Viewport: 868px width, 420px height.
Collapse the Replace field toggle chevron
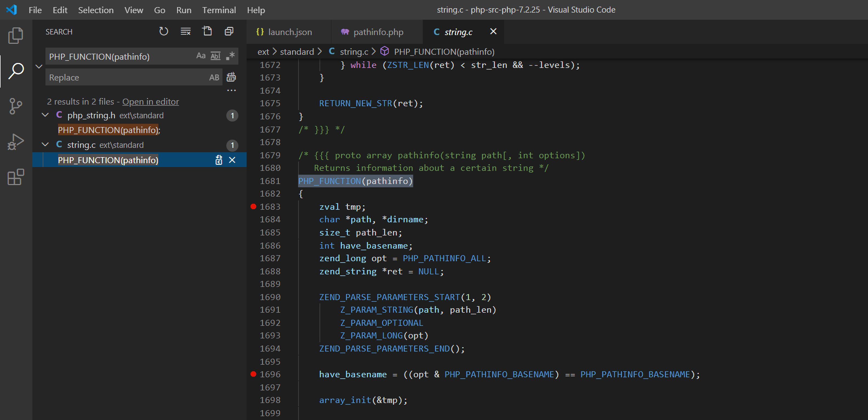tap(39, 66)
